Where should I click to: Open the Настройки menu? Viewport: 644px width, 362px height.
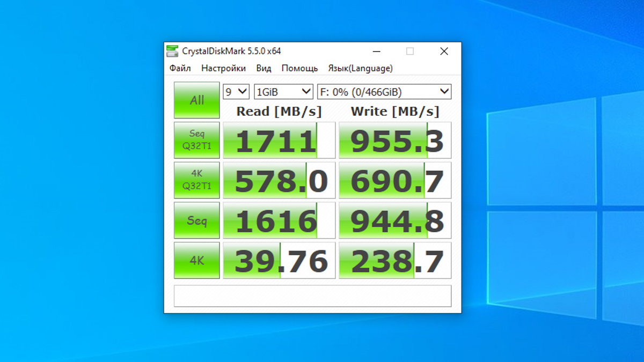(224, 68)
